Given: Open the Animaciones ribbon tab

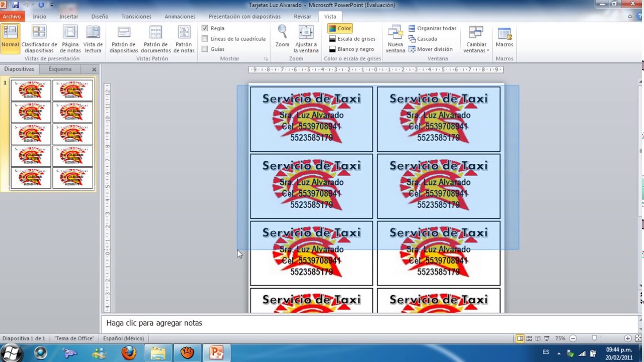Looking at the screenshot, I should 180,17.
